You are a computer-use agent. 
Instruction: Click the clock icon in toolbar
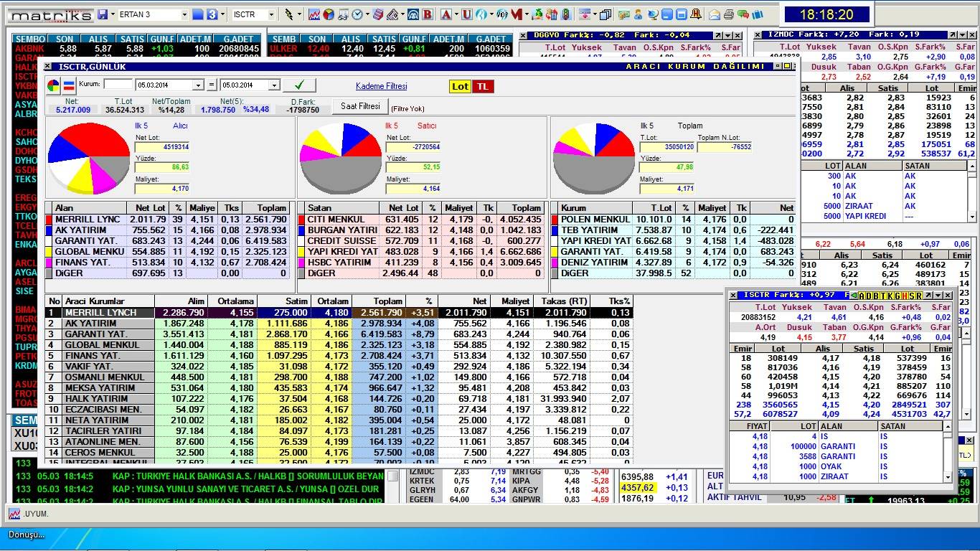(357, 14)
